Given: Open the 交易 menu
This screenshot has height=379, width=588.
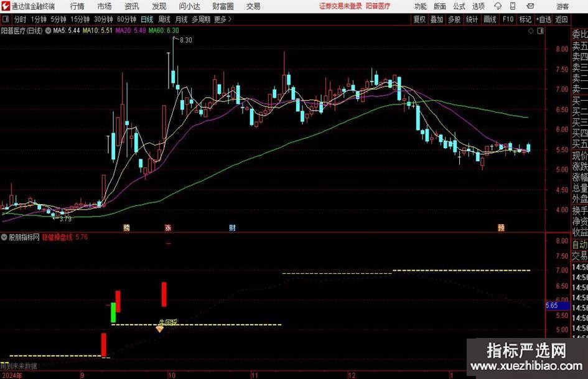Looking at the screenshot, I should tap(253, 6).
